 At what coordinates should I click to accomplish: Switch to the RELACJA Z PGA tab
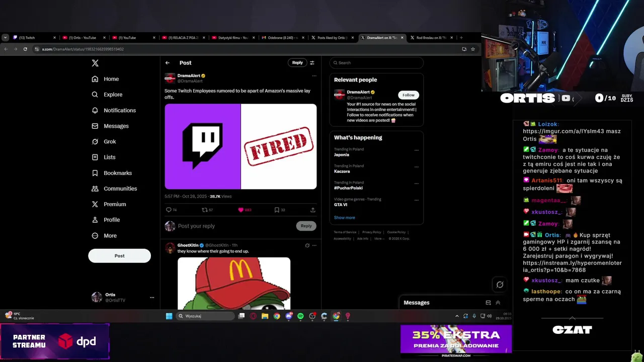(x=183, y=38)
